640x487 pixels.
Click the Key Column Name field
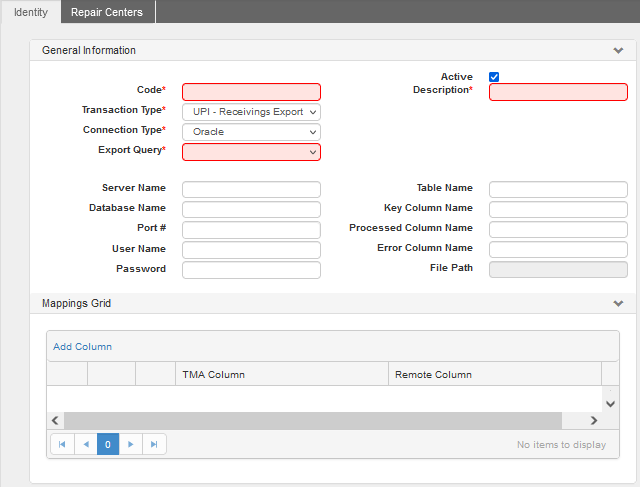(558, 209)
